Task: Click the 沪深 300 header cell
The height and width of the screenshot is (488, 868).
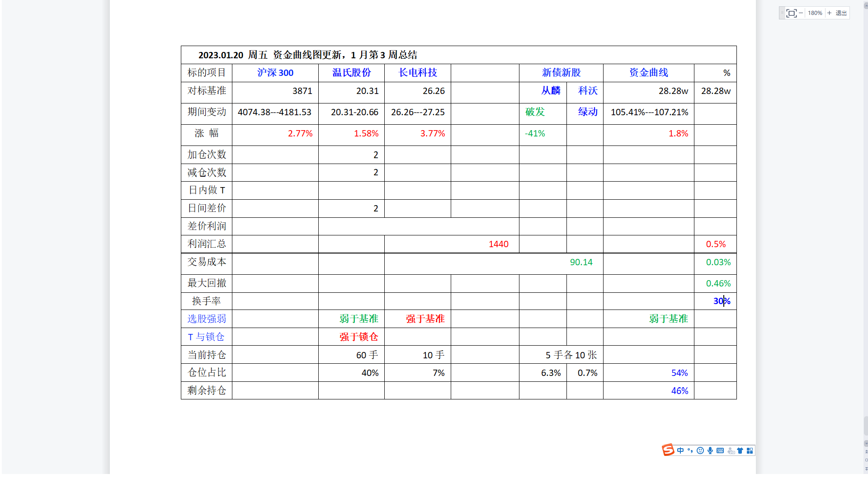Action: [x=275, y=73]
